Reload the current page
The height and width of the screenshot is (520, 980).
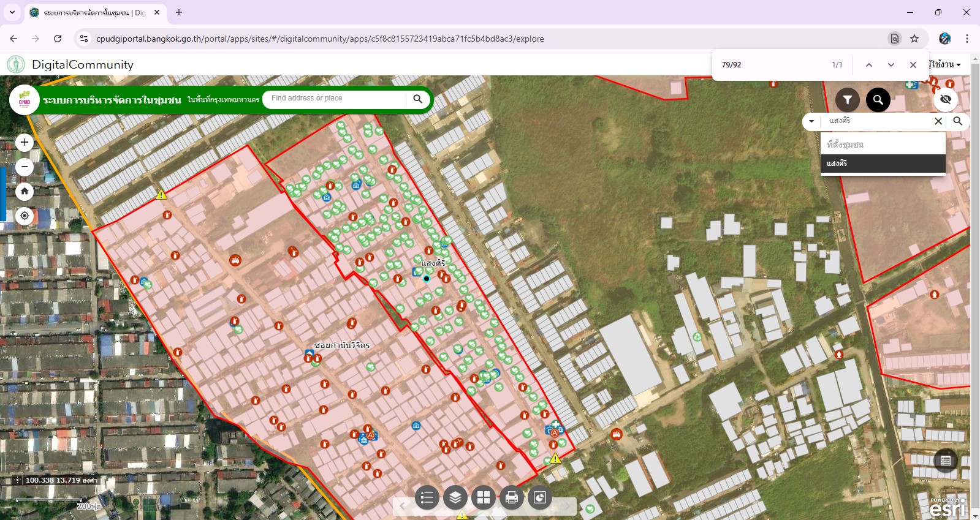[x=58, y=39]
